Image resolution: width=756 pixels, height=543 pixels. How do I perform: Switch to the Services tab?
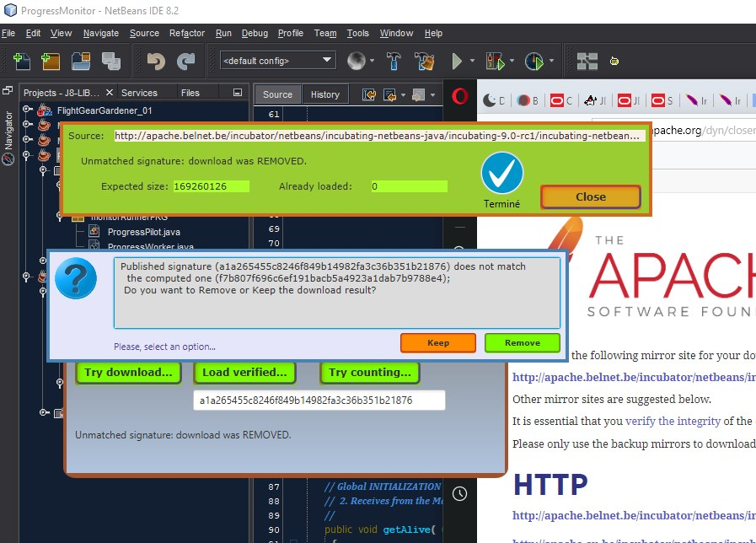point(139,93)
